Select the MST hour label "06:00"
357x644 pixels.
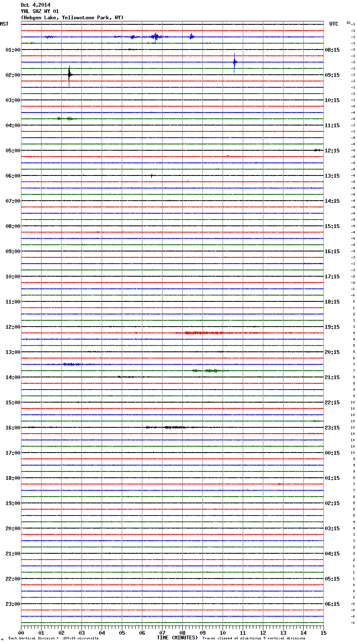pos(13,176)
